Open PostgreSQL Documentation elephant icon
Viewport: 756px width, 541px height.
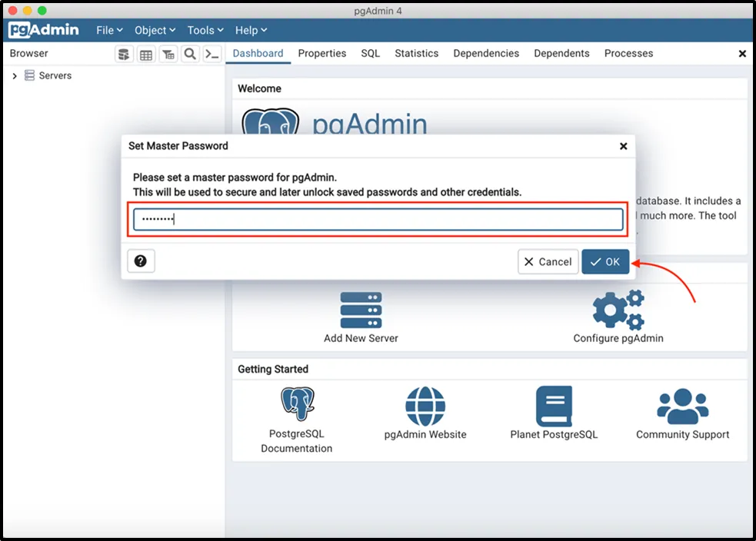[x=297, y=404]
